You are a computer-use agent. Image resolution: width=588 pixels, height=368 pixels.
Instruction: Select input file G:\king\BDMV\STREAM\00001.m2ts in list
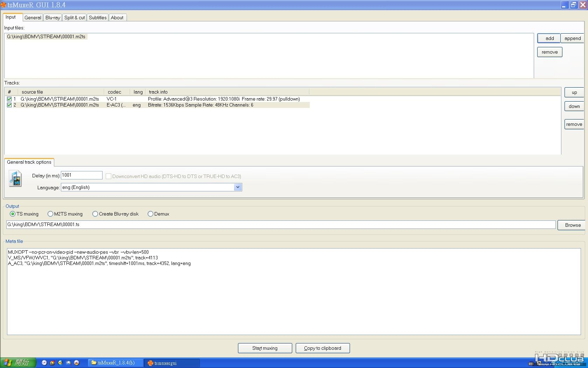[46, 36]
